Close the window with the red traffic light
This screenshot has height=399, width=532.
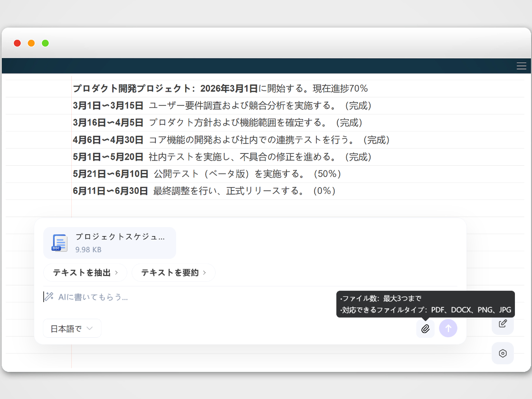point(17,43)
